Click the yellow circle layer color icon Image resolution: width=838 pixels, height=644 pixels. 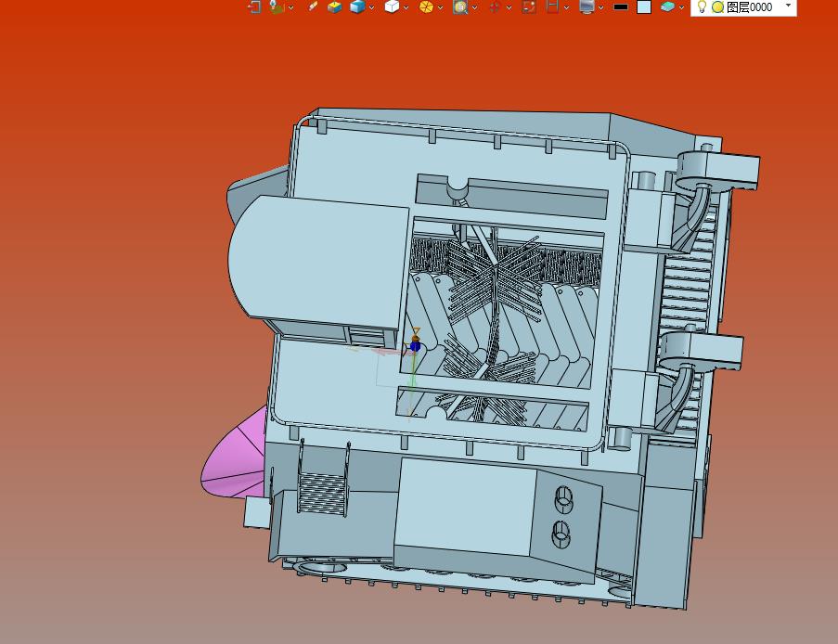tap(717, 6)
